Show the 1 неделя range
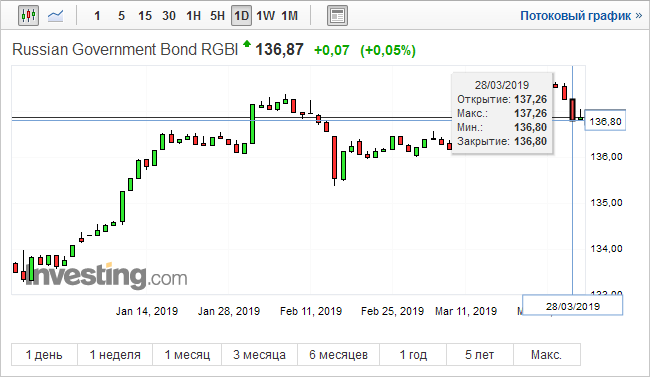Screen dimensions: 650x377 click(115, 355)
